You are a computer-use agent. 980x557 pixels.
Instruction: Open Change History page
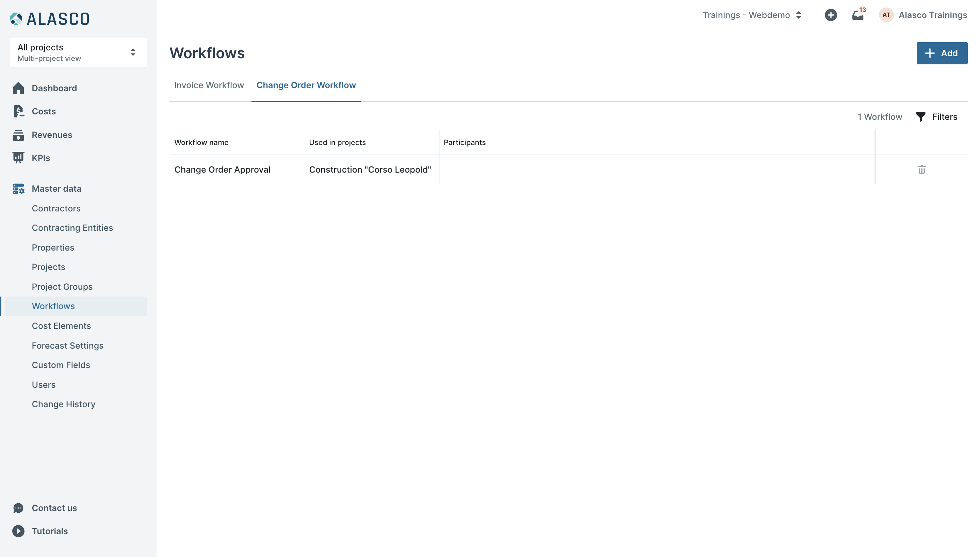pos(63,404)
